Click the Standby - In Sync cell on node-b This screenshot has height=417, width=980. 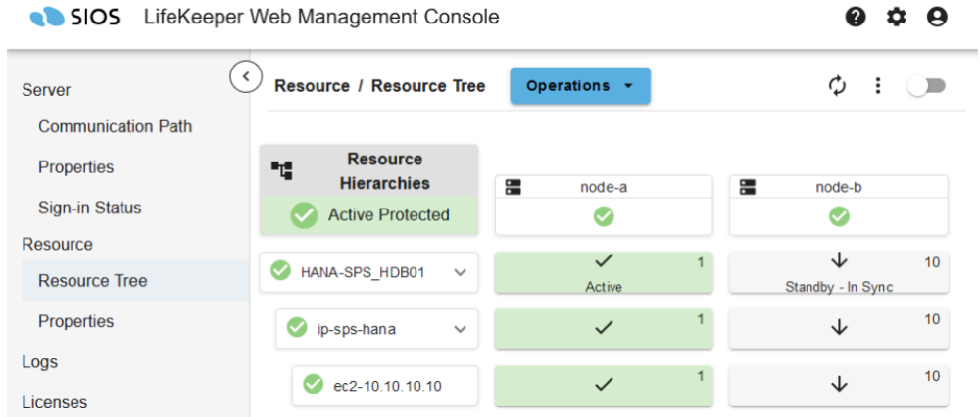pos(838,273)
